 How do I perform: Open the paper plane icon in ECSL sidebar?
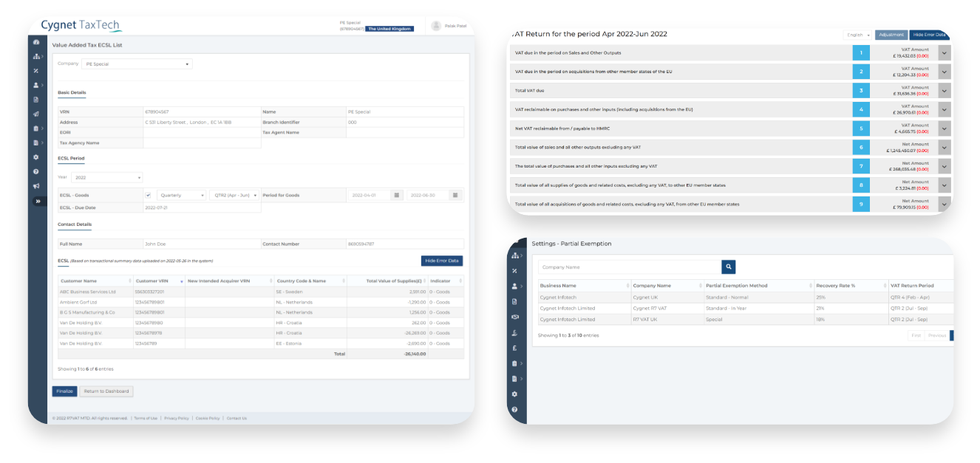(36, 114)
